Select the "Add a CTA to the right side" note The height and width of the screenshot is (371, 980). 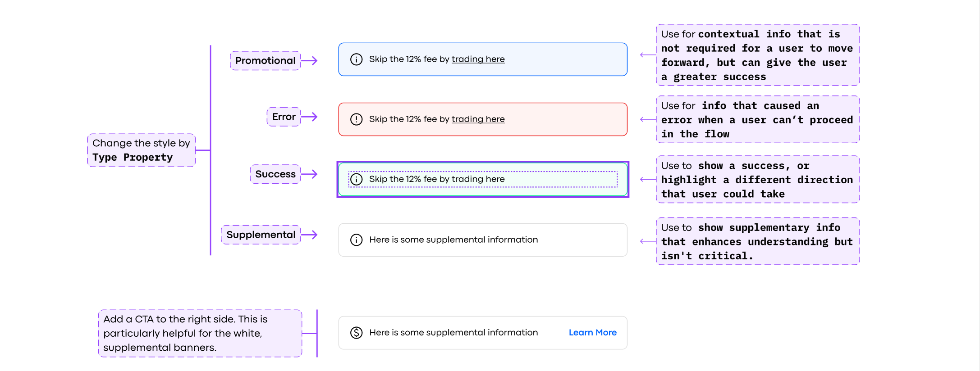[200, 333]
